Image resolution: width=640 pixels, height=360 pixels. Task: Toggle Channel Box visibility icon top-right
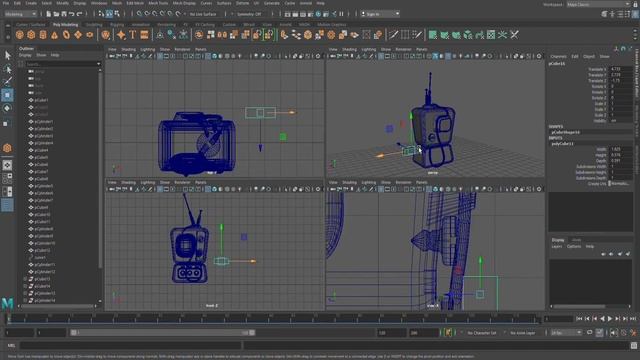coord(635,14)
